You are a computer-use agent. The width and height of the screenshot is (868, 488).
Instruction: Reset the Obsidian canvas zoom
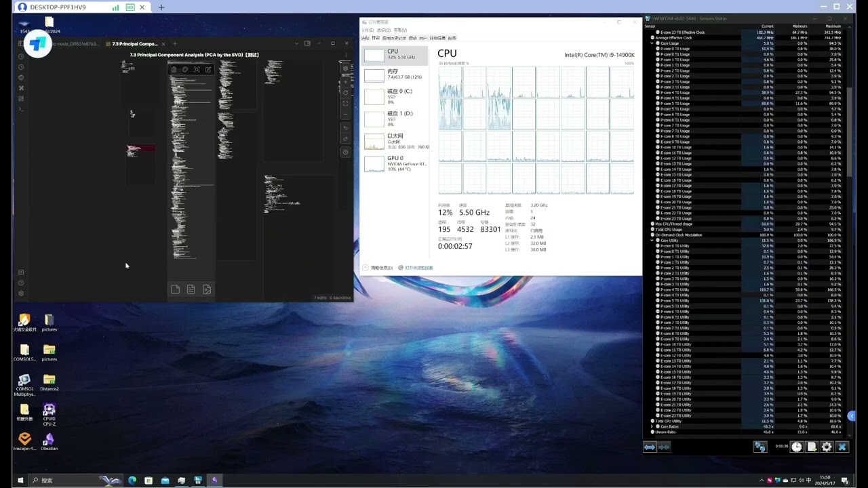point(345,93)
